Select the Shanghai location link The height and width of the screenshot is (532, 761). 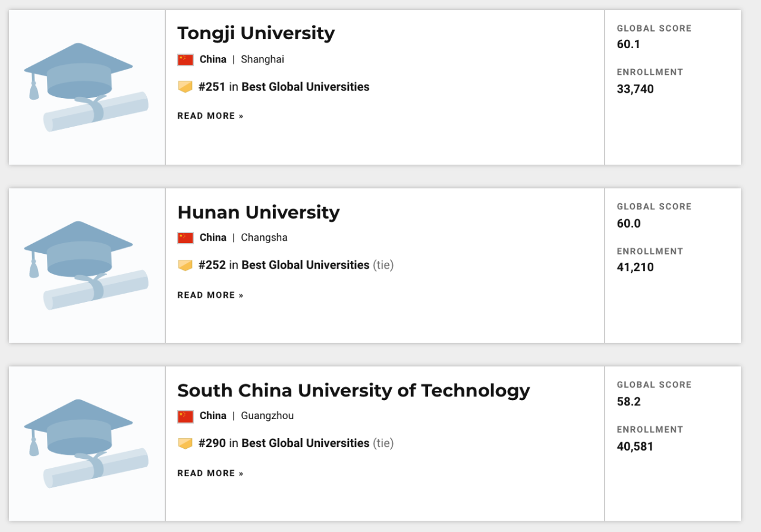tap(262, 59)
